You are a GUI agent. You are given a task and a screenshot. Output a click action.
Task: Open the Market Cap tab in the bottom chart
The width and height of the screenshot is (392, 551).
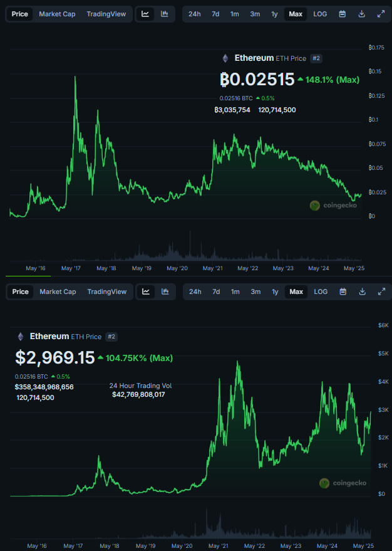58,291
